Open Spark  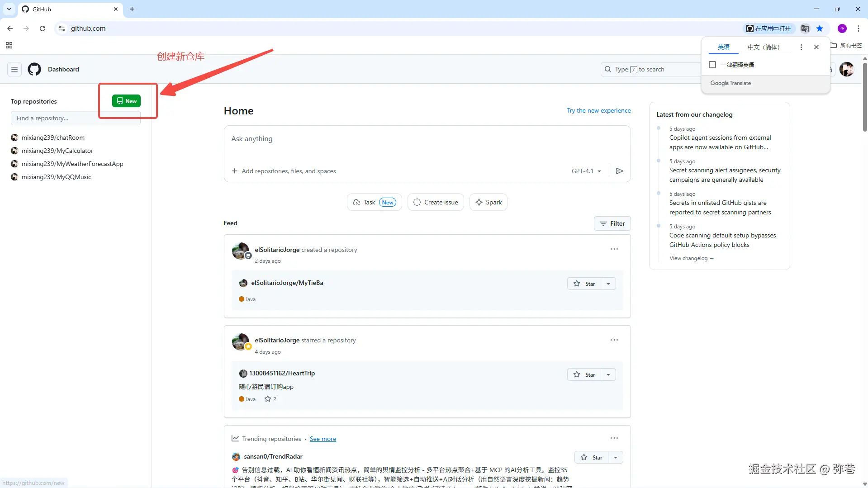click(x=489, y=202)
